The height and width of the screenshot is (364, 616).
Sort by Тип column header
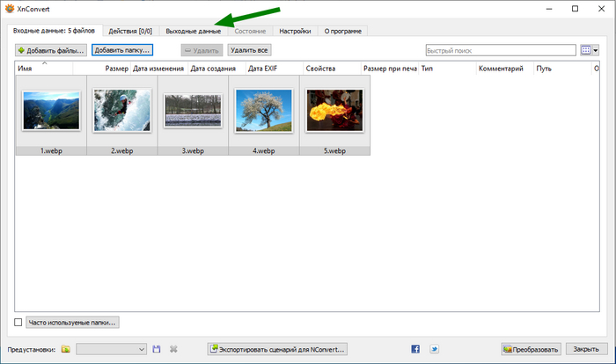447,69
